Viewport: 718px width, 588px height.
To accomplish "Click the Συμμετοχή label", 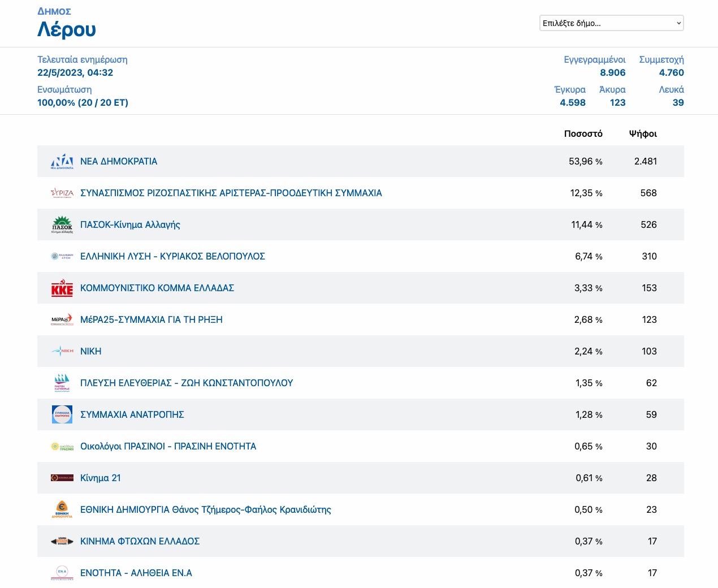I will click(x=661, y=59).
